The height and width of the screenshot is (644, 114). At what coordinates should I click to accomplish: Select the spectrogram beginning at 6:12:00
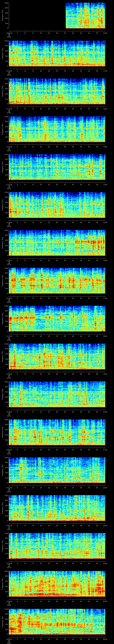[57, 129]
